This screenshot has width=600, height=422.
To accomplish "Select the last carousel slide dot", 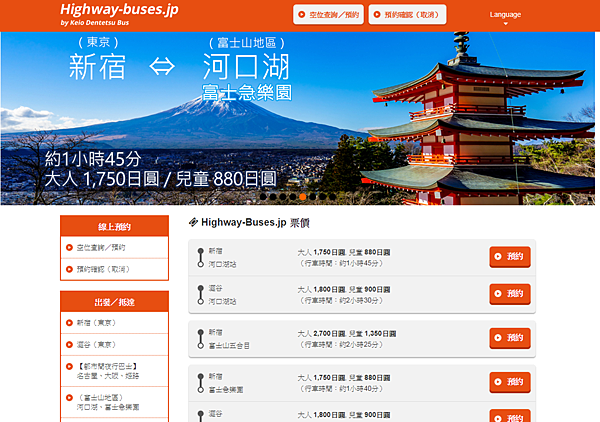I will [x=333, y=197].
